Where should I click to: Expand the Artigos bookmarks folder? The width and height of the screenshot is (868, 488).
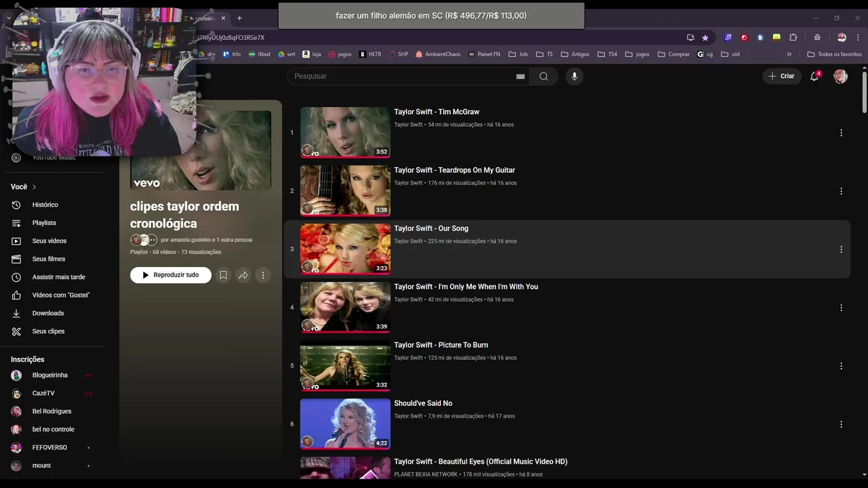click(575, 54)
